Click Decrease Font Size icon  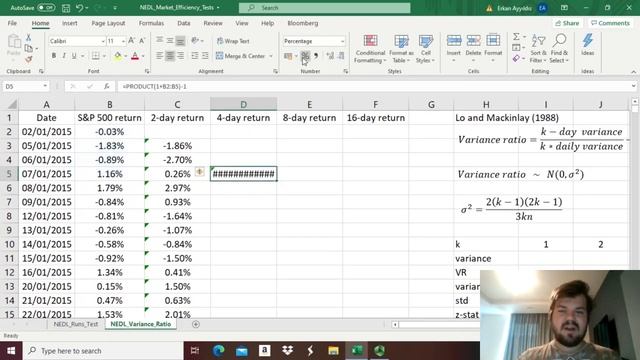(x=142, y=41)
